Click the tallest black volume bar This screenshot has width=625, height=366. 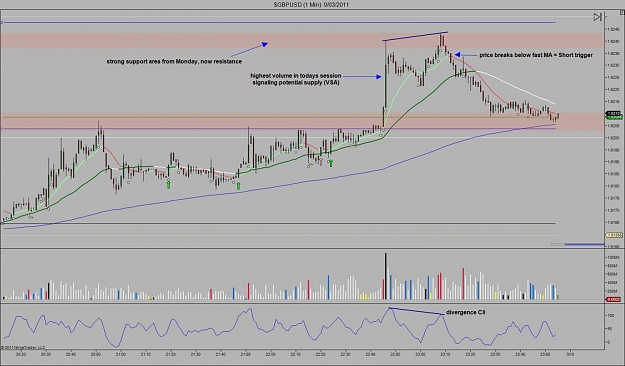pos(385,275)
